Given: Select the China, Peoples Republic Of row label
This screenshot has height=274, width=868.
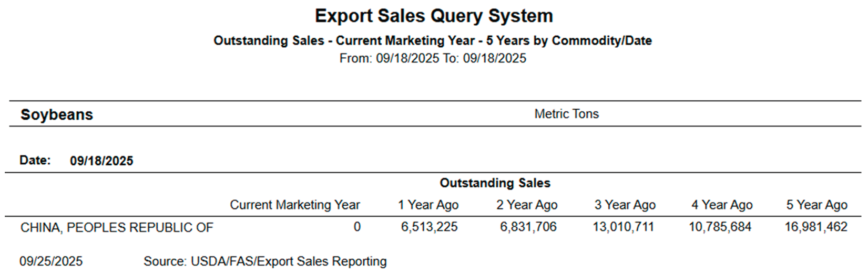Looking at the screenshot, I should [x=117, y=227].
